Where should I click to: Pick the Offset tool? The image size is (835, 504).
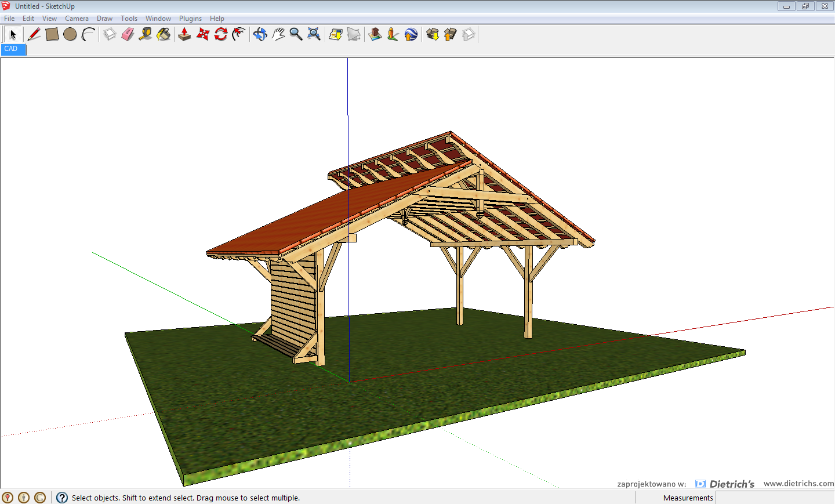coord(238,34)
